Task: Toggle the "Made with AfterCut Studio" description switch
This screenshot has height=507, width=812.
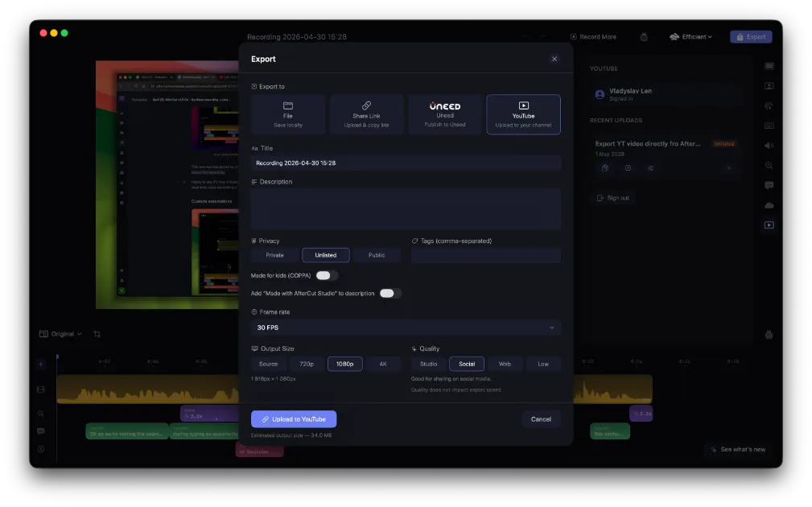Action: pos(390,293)
